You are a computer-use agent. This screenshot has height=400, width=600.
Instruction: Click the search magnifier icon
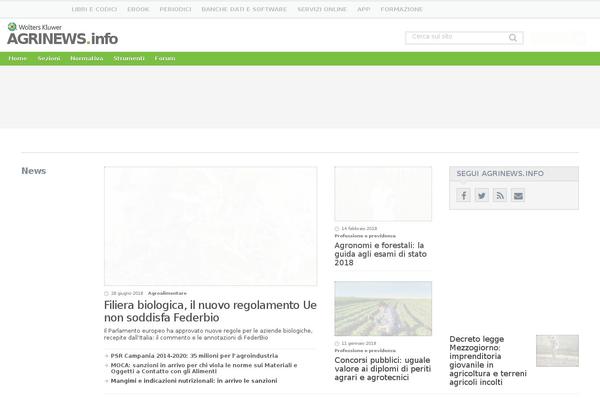click(x=513, y=38)
